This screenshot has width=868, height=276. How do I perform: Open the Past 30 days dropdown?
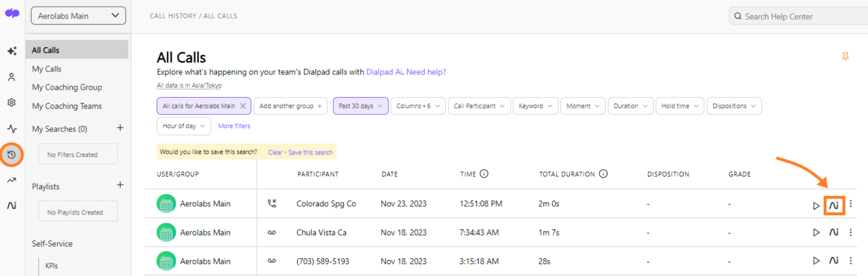point(360,106)
